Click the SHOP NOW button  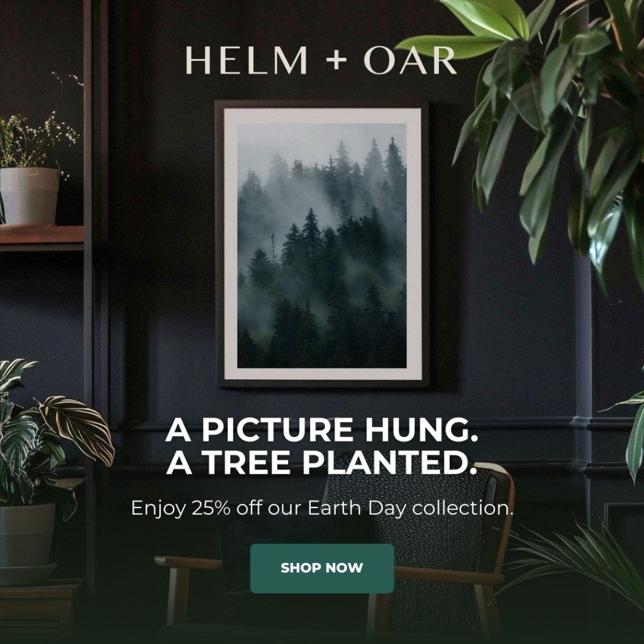[x=322, y=568]
